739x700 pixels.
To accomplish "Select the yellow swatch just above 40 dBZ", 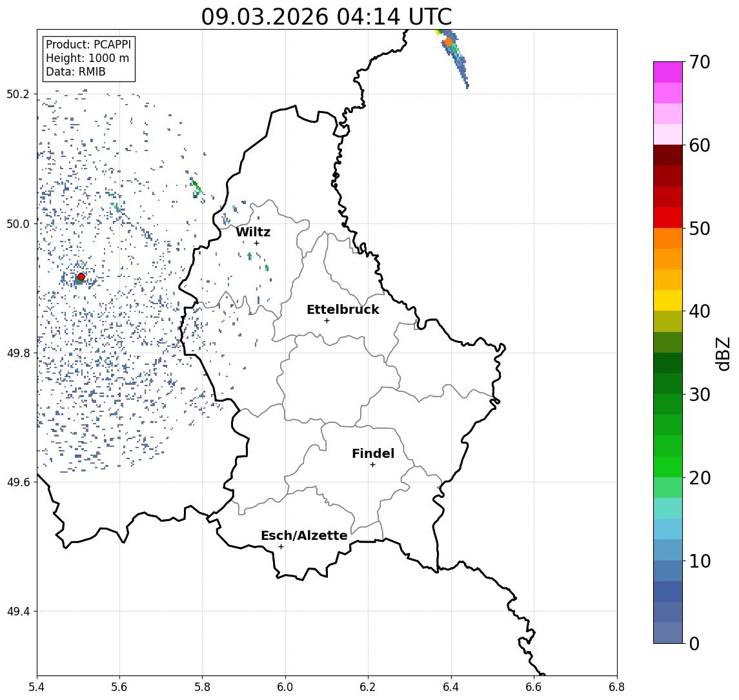I will 667,300.
